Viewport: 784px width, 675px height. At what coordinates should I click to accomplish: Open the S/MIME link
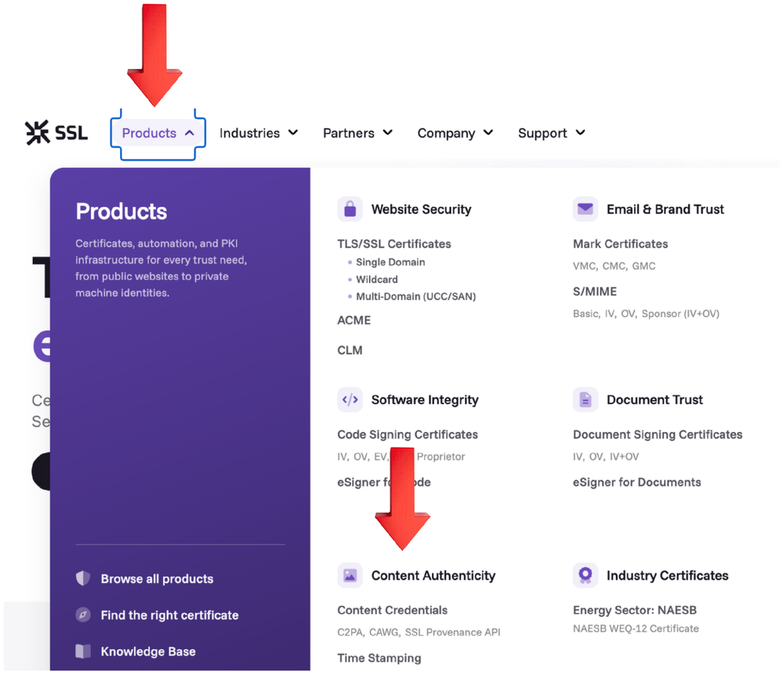click(x=594, y=291)
